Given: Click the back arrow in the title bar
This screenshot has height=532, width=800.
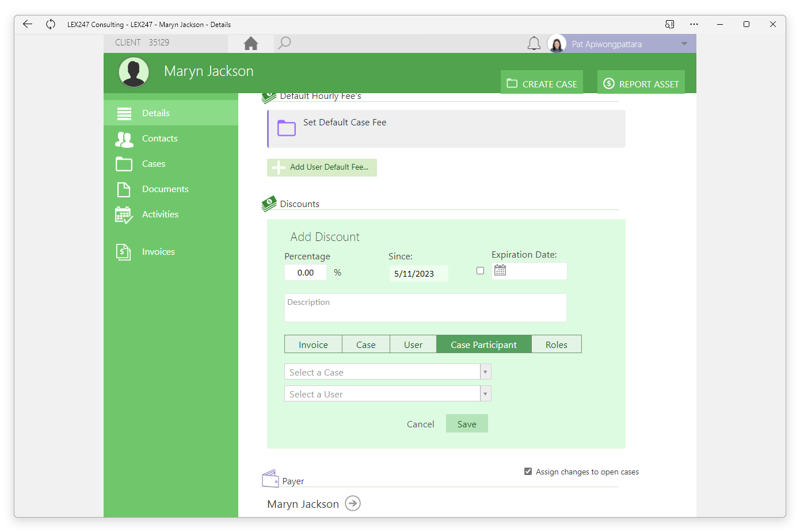Looking at the screenshot, I should (x=28, y=24).
